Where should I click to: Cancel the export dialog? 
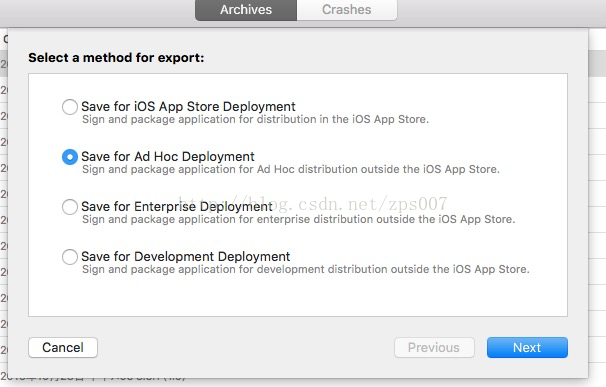tap(63, 348)
